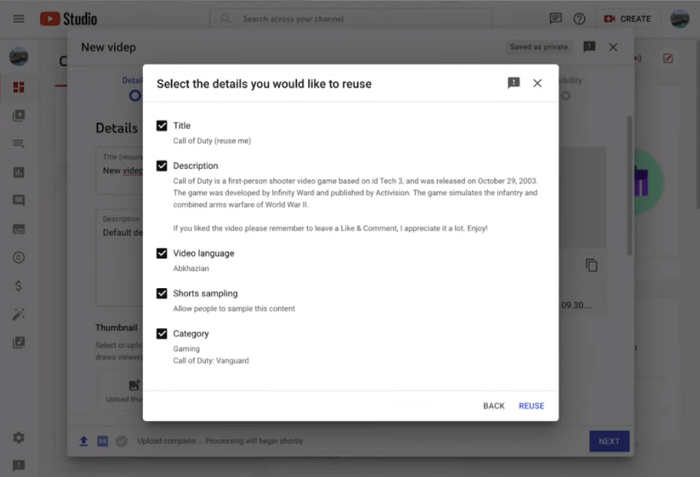The image size is (700, 477).
Task: Open Settings gear in the sidebar
Action: [19, 437]
